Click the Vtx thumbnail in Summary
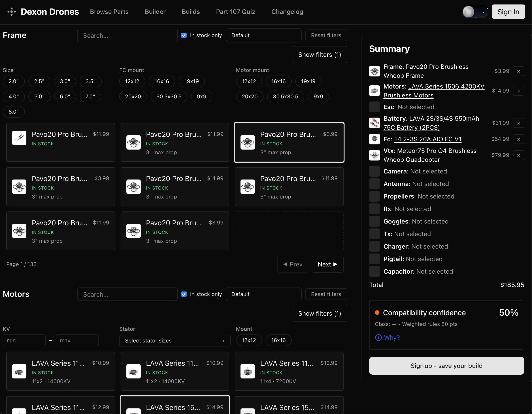The image size is (532, 414). coord(375,155)
